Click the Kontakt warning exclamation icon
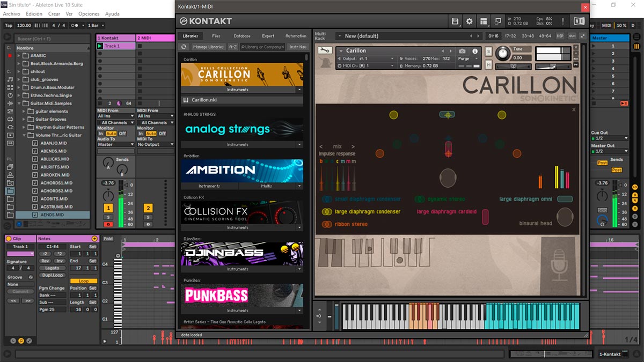This screenshot has width=644, height=362. point(562,21)
